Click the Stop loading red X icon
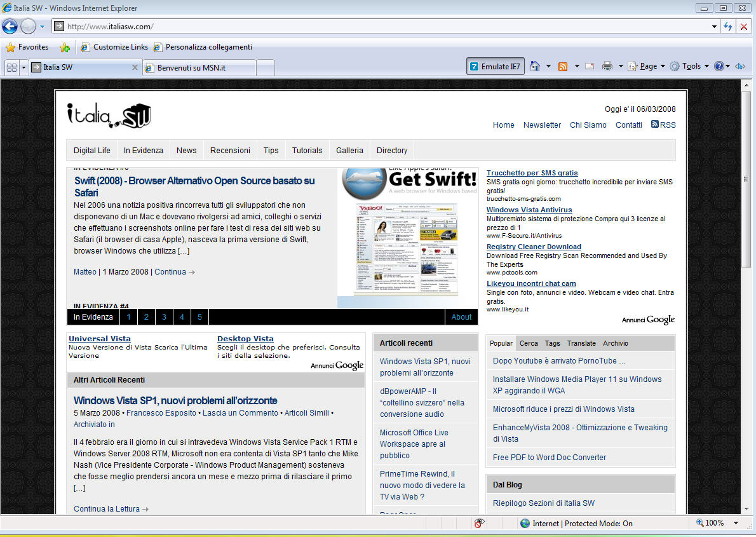This screenshot has height=537, width=756. pyautogui.click(x=743, y=27)
